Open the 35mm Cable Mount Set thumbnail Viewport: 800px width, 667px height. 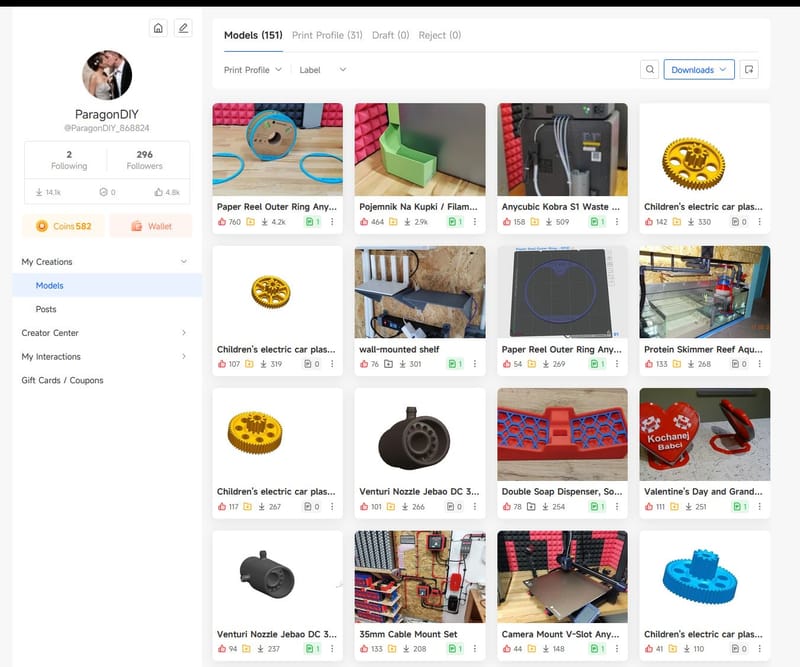point(420,577)
